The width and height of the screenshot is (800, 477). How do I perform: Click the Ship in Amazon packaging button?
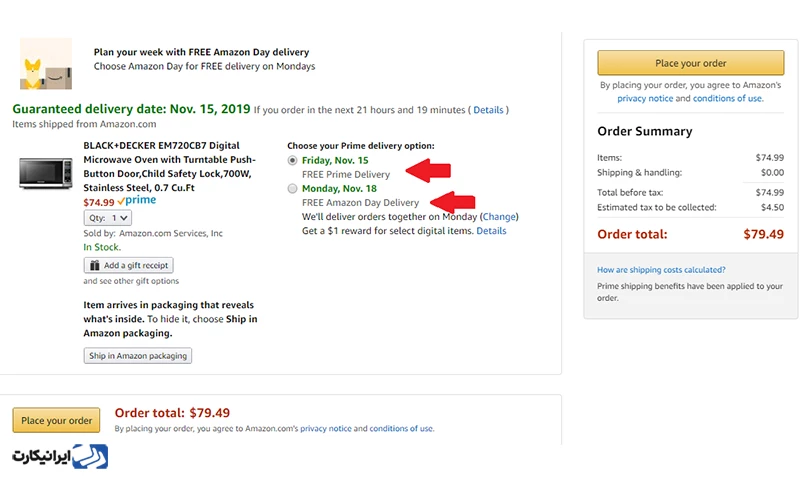138,356
